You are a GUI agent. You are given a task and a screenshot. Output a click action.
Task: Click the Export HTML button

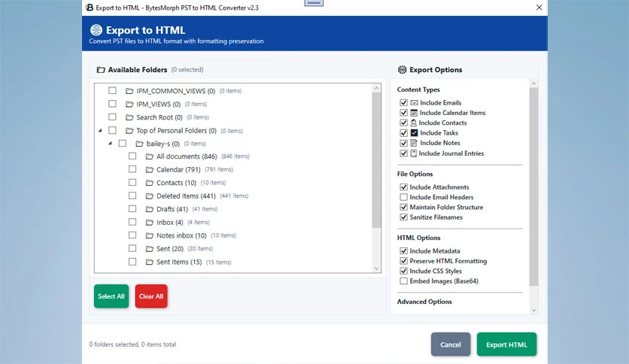pos(506,344)
